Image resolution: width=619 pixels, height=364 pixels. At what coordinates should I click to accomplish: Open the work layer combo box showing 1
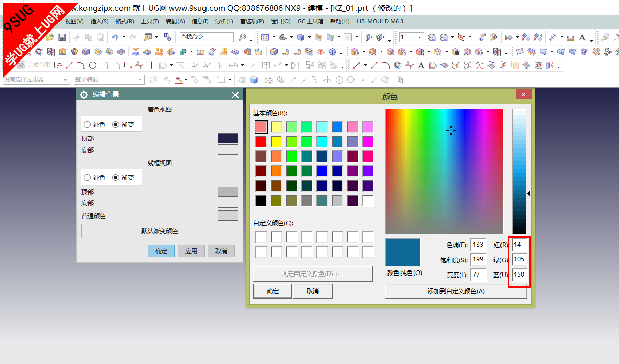tap(411, 37)
